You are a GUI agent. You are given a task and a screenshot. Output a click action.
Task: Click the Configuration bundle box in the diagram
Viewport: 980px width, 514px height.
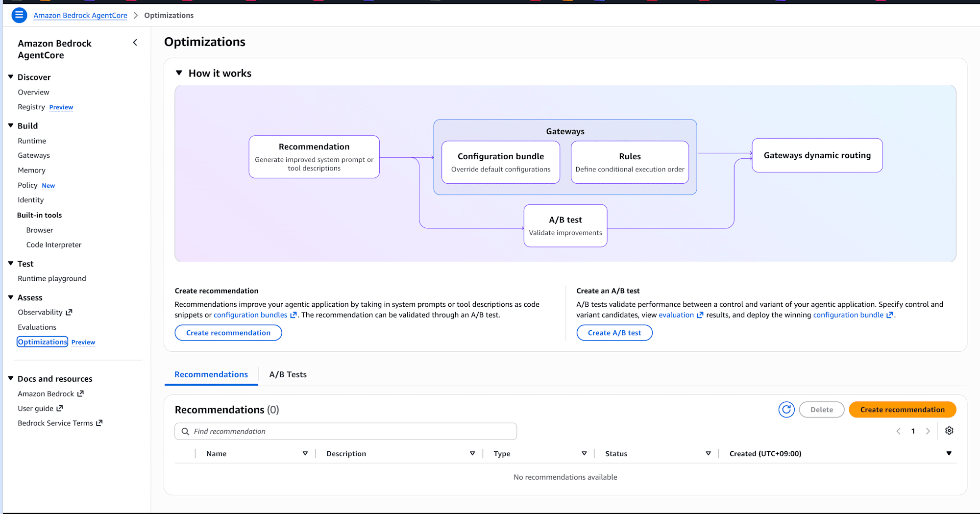pyautogui.click(x=501, y=162)
